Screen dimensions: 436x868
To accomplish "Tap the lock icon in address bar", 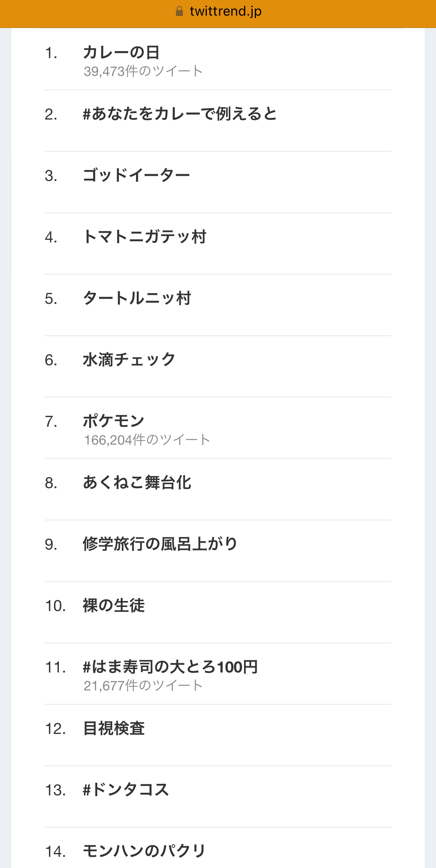I will [x=179, y=11].
